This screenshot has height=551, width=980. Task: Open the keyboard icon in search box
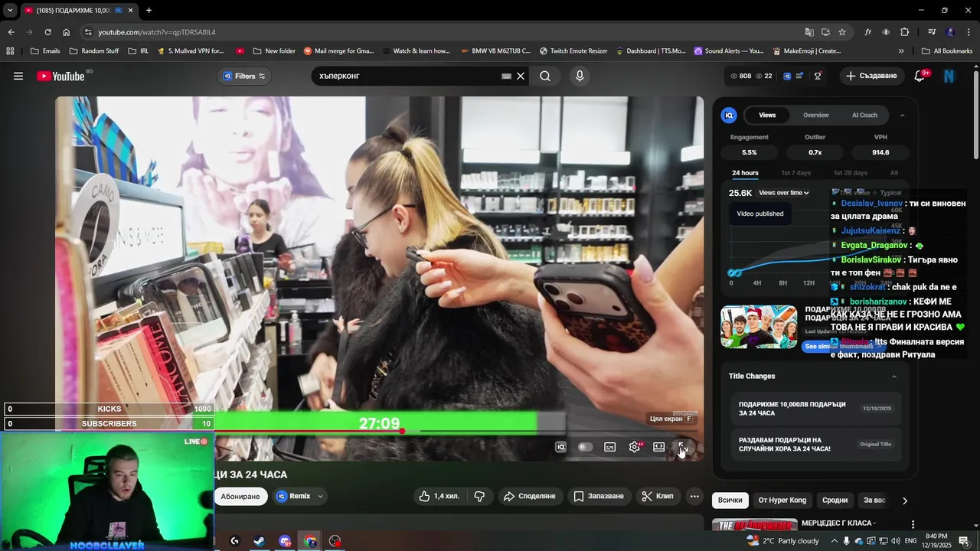point(506,76)
